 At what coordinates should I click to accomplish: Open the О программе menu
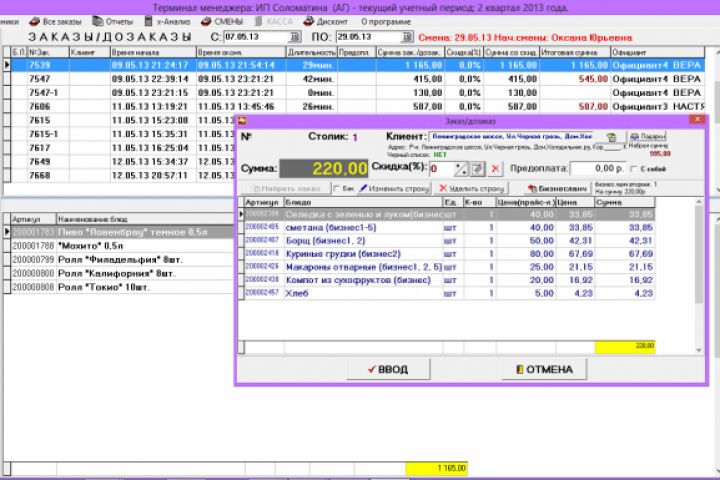(386, 22)
